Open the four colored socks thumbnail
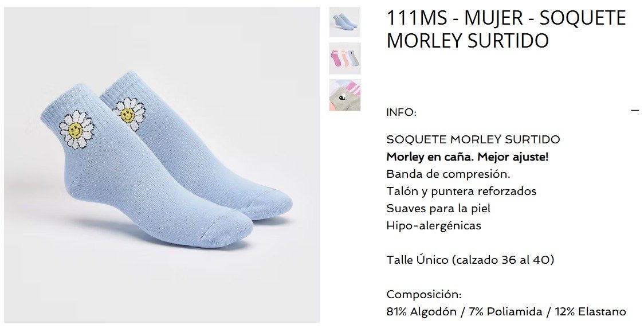 344,58
